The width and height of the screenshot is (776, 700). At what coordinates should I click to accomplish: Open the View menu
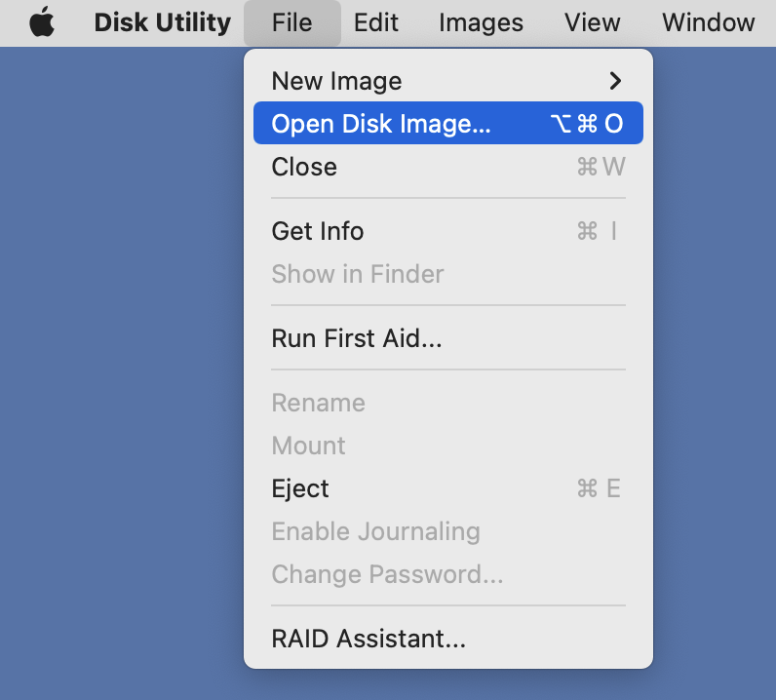coord(593,22)
